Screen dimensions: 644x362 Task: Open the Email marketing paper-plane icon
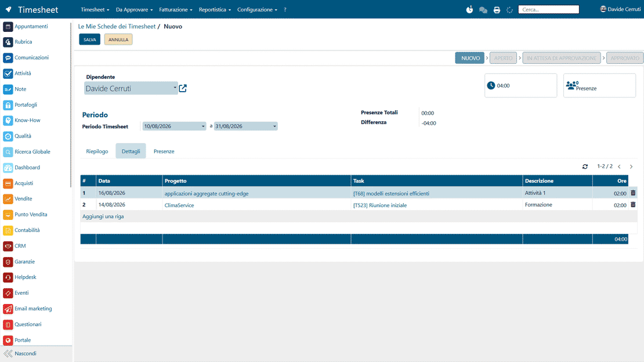(x=8, y=309)
